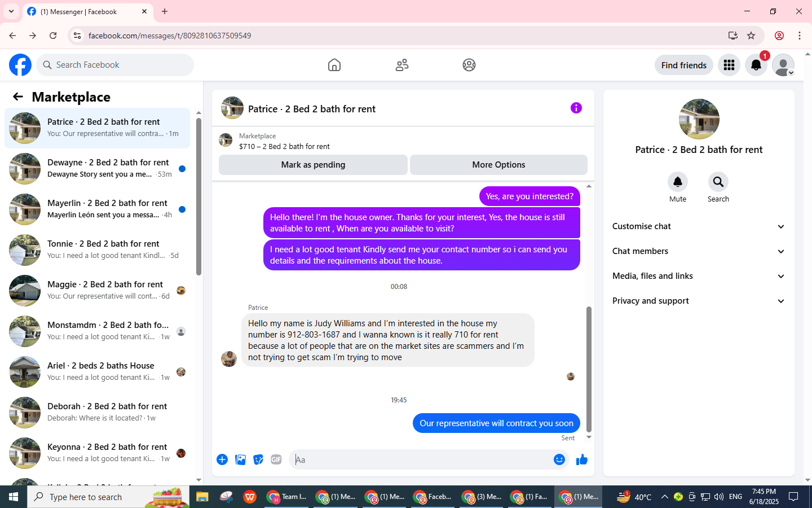Image resolution: width=812 pixels, height=508 pixels.
Task: Open Windows Start menu
Action: [x=14, y=497]
